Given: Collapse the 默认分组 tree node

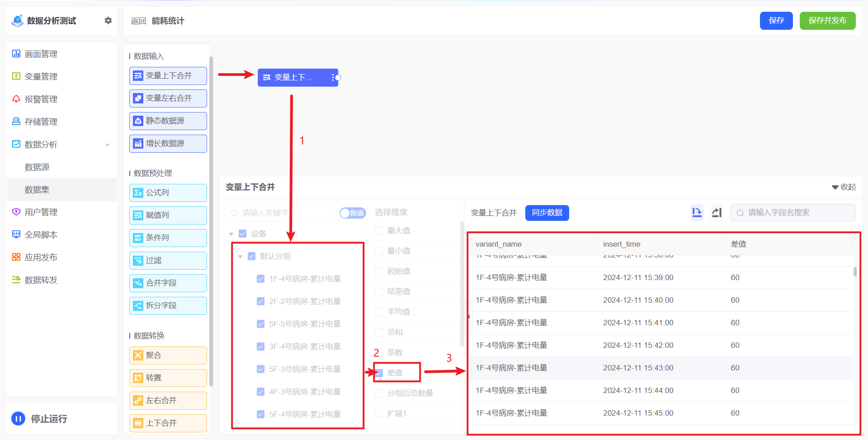Looking at the screenshot, I should coord(240,257).
